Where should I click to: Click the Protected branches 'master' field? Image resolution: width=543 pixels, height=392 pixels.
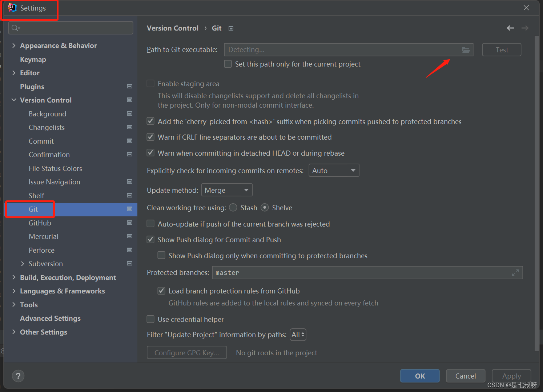tap(367, 273)
